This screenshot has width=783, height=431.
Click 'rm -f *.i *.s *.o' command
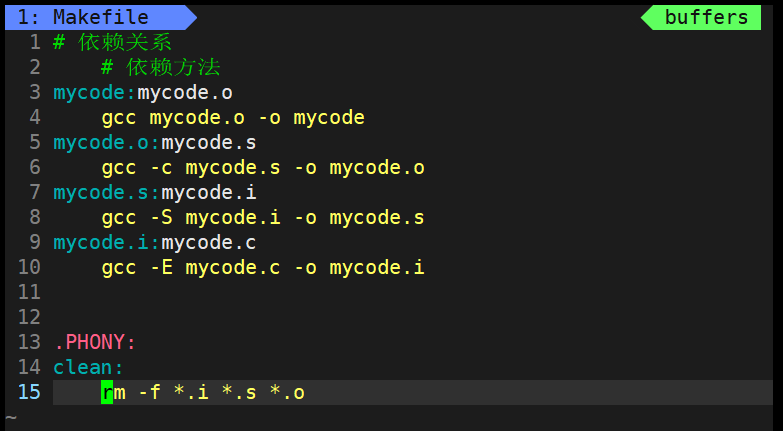coord(203,393)
